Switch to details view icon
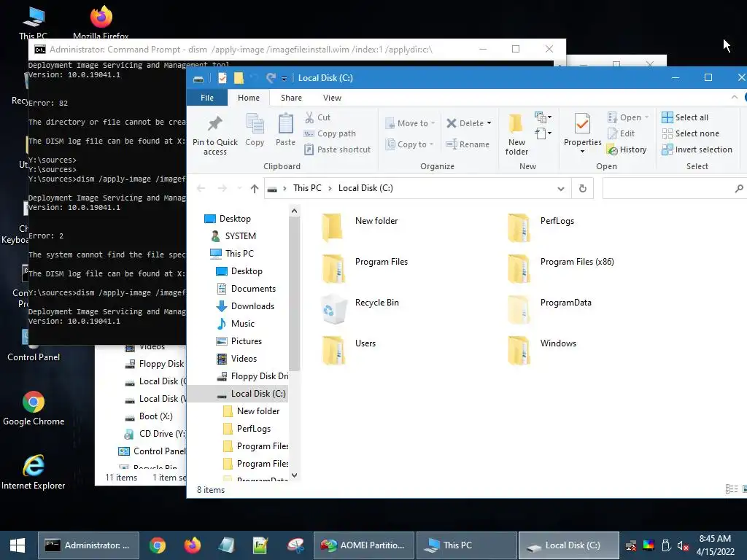This screenshot has width=747, height=560. pos(731,489)
